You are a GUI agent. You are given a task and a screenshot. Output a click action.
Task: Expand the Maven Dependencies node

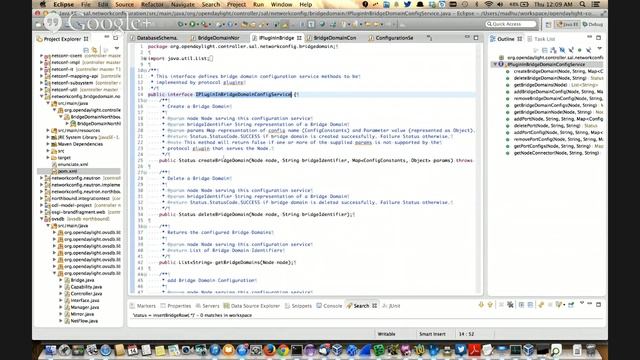(x=48, y=144)
